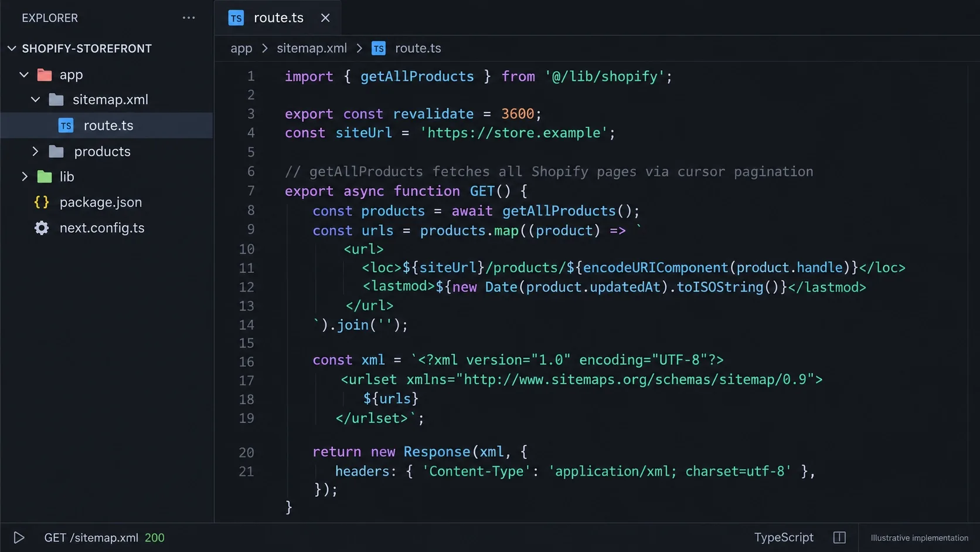Viewport: 980px width, 552px height.
Task: Click the green lib folder icon
Action: [45, 177]
